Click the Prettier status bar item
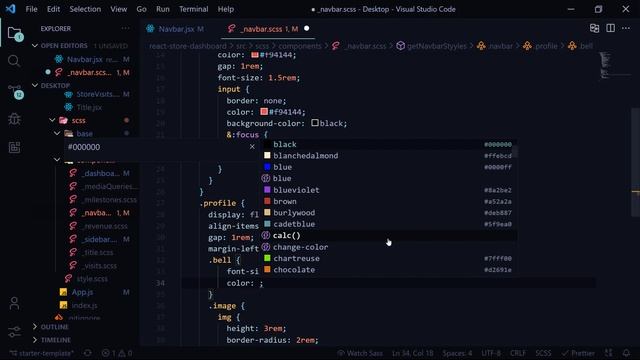This screenshot has width=640, height=360. tap(578, 353)
